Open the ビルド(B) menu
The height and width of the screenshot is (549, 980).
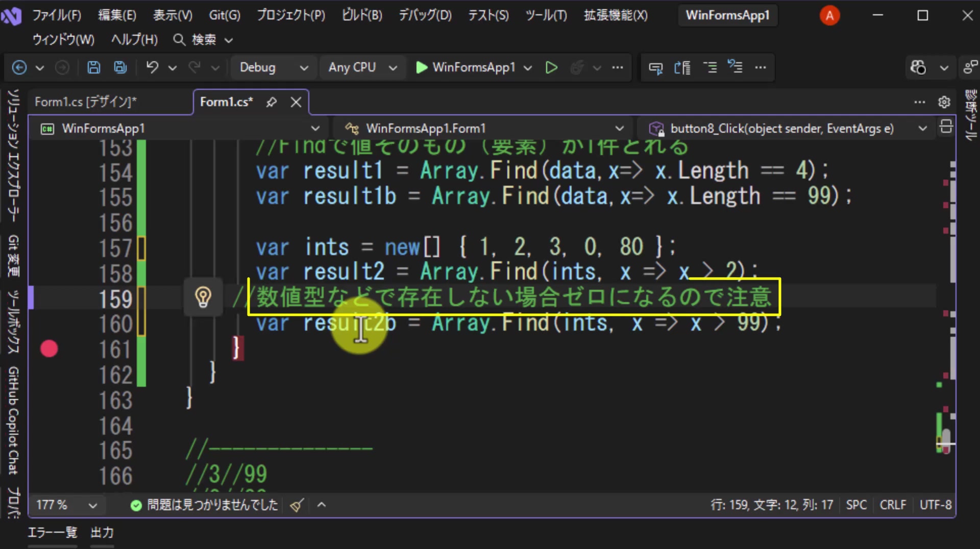point(362,15)
